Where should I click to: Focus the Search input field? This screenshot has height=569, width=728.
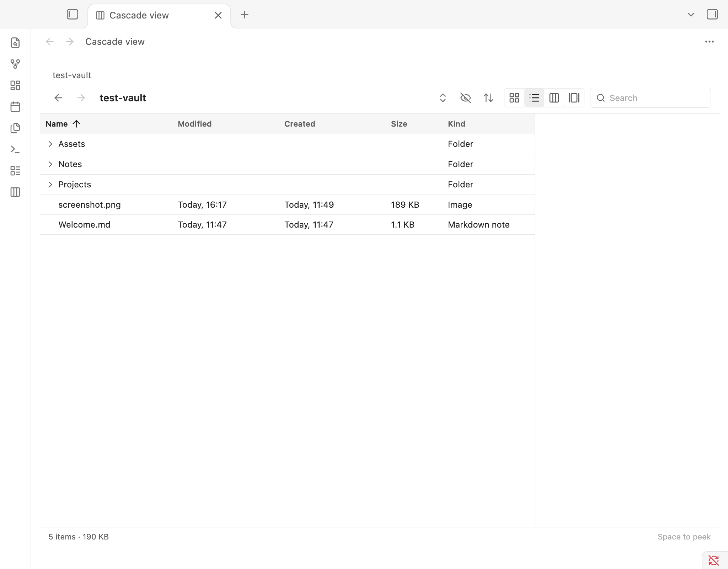click(651, 98)
